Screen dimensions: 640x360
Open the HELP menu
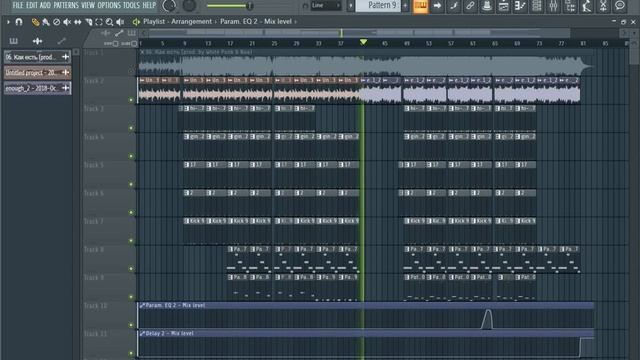[x=149, y=5]
